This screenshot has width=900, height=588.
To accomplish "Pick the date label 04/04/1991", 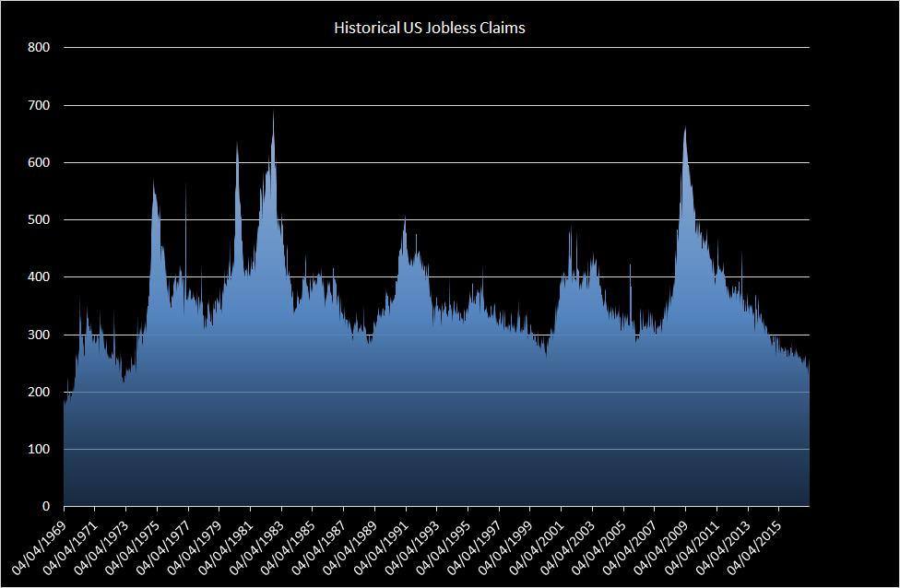I will (380, 547).
